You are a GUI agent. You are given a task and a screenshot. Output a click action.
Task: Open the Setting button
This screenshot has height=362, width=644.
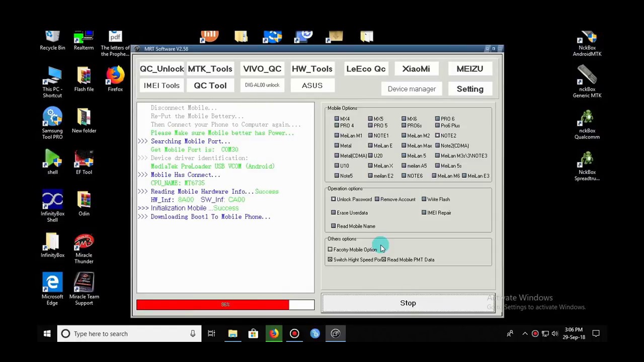pos(470,89)
